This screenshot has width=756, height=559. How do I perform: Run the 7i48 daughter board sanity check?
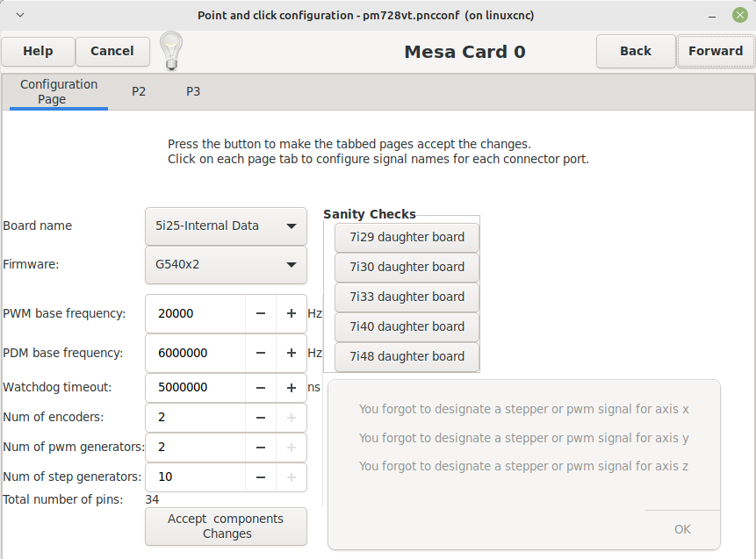(x=407, y=356)
